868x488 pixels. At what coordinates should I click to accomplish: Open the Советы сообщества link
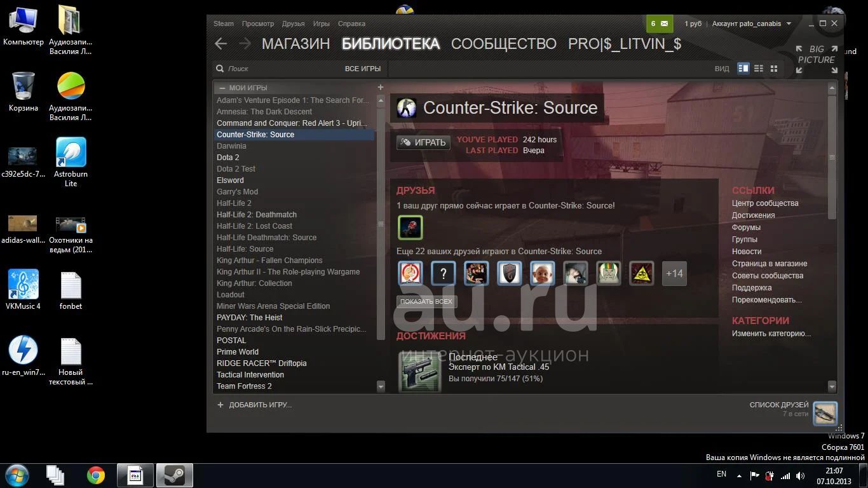tap(768, 276)
